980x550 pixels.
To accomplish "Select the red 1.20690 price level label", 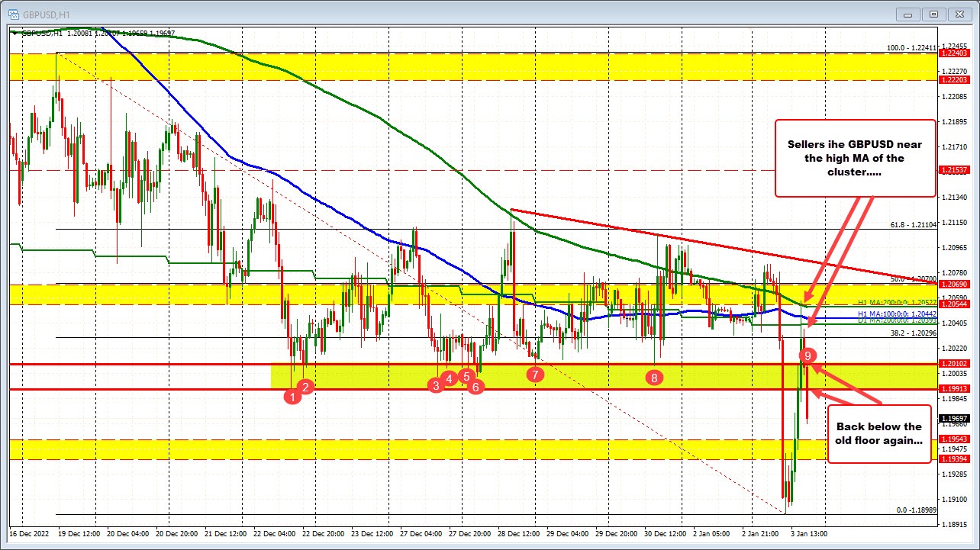I will 955,284.
